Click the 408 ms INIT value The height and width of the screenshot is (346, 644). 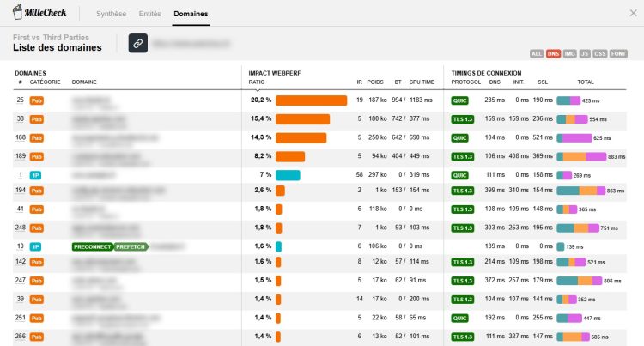(x=519, y=156)
